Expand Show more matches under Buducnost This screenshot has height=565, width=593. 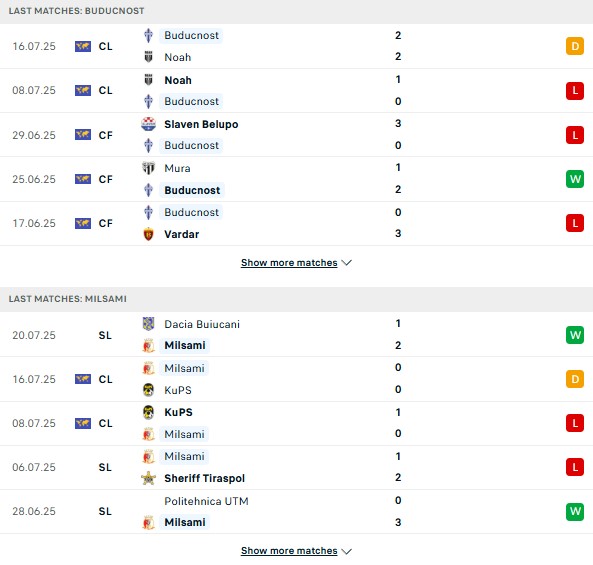289,262
